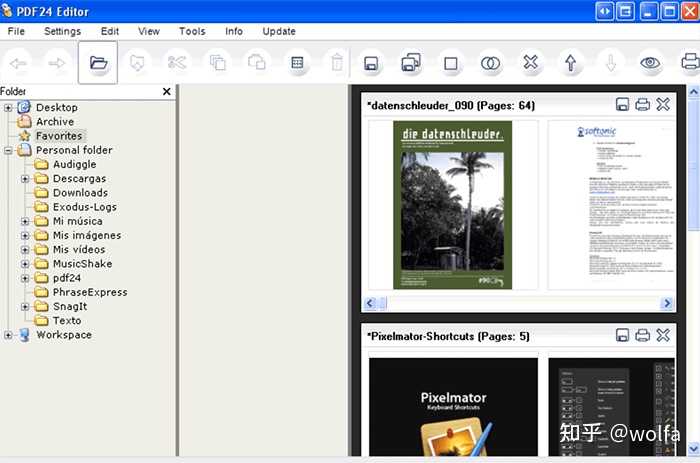Select the Downloads folder
The width and height of the screenshot is (700, 463).
[x=80, y=193]
